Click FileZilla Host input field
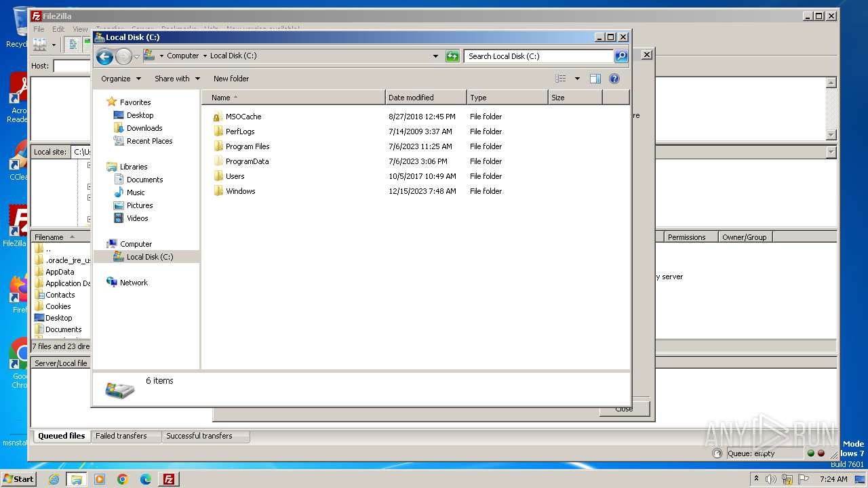Screen dimensions: 868x488 coord(73,66)
